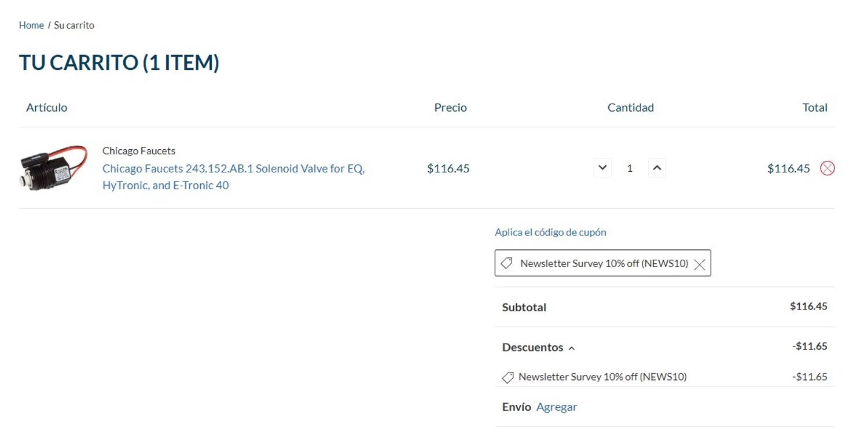
Task: Click the Cantidad column header
Action: click(631, 107)
